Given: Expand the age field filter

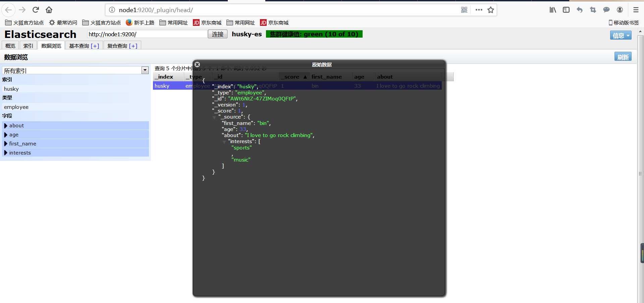Looking at the screenshot, I should pyautogui.click(x=76, y=134).
